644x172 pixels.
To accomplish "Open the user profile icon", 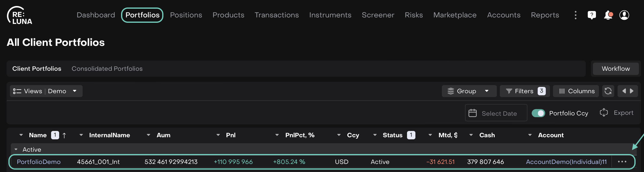I will tap(624, 15).
